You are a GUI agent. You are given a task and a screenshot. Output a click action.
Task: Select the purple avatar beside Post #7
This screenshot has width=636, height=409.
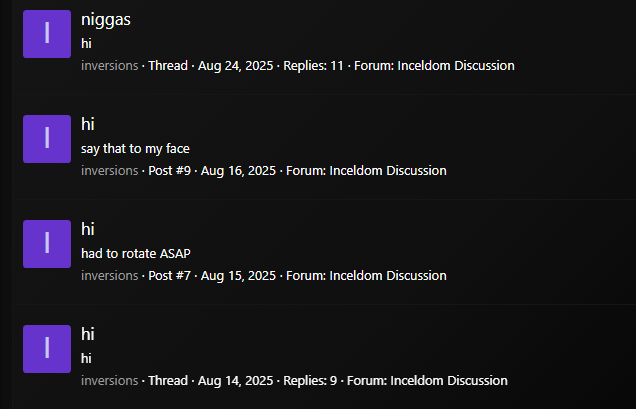(47, 244)
